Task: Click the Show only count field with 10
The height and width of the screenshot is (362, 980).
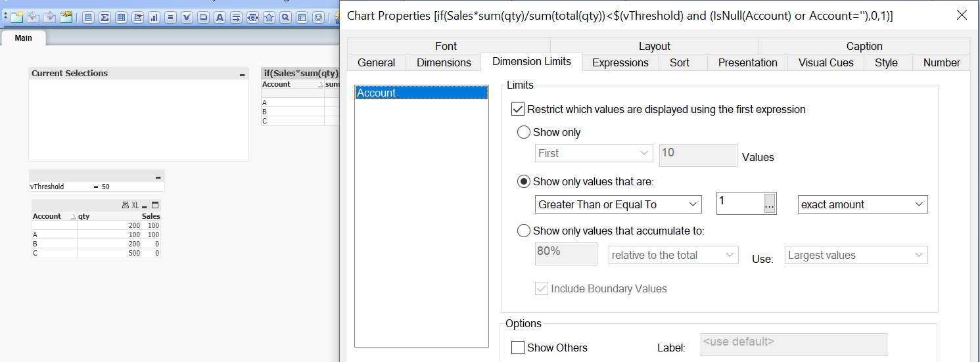Action: coord(698,155)
